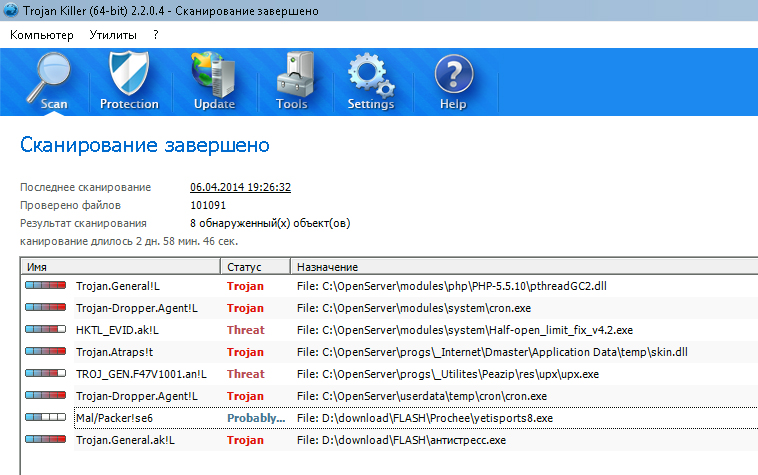
Task: Click threat level bar for Mal/Packer!se6
Action: tap(47, 418)
